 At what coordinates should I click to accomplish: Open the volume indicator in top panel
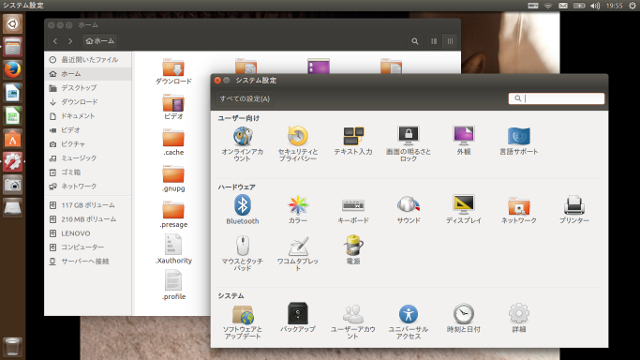click(595, 6)
